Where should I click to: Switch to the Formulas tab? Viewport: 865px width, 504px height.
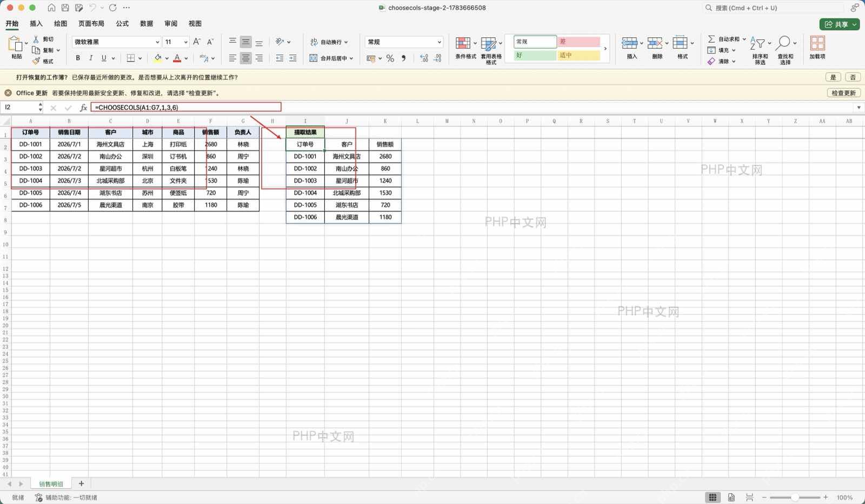click(x=122, y=24)
